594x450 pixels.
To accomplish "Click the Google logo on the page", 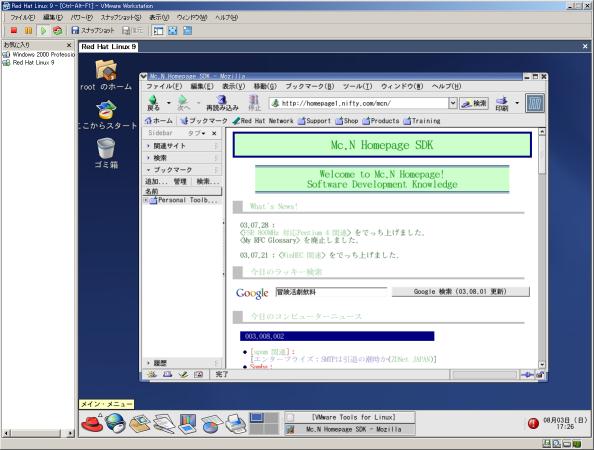I will [x=252, y=293].
